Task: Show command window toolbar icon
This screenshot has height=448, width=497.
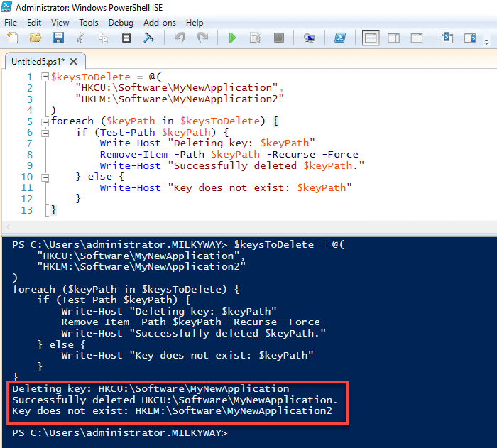Action: point(447,38)
